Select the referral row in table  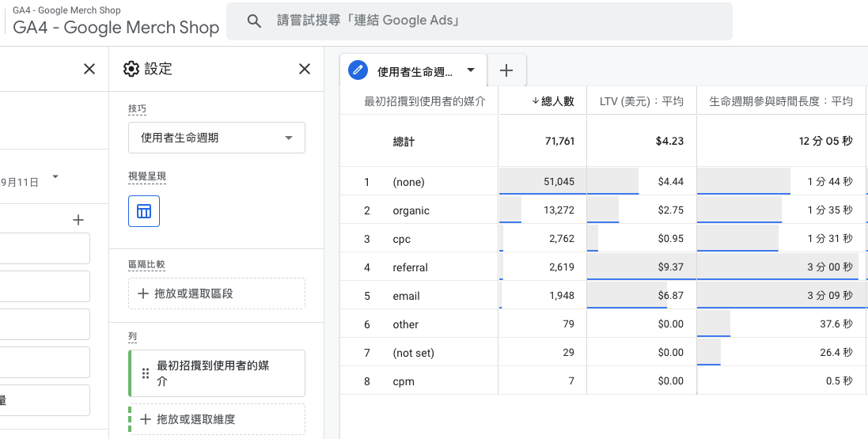click(x=604, y=267)
